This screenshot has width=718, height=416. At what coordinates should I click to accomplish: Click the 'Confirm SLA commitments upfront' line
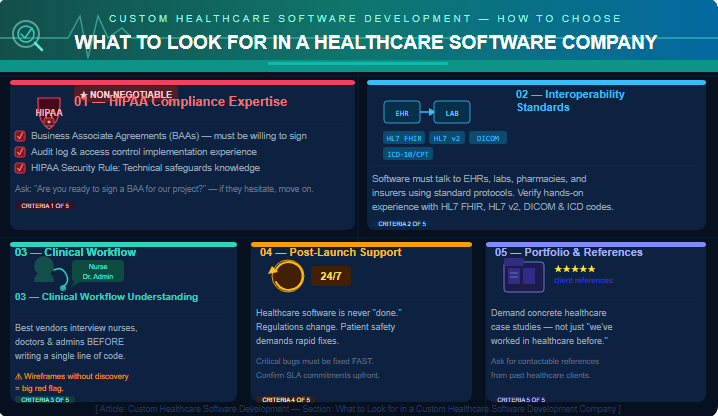[x=318, y=375]
